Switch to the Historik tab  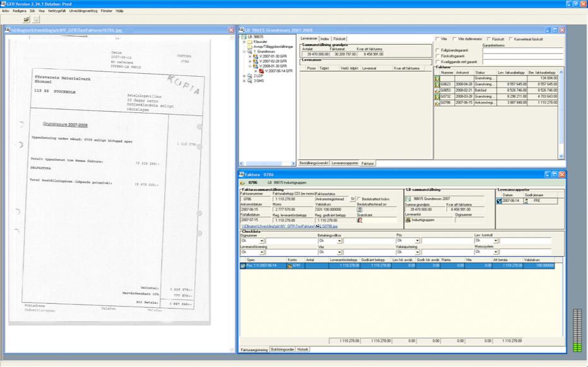303,349
